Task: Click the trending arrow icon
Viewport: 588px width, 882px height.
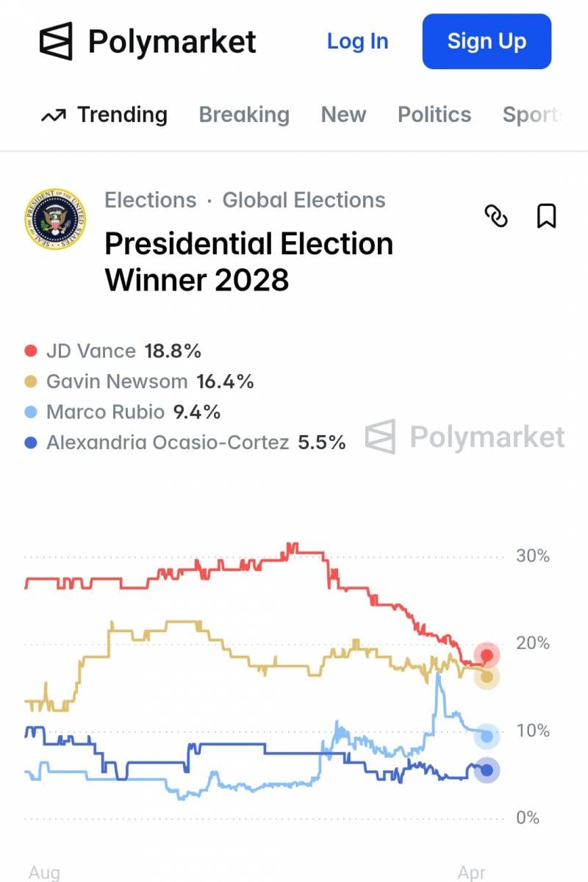Action: pos(54,115)
